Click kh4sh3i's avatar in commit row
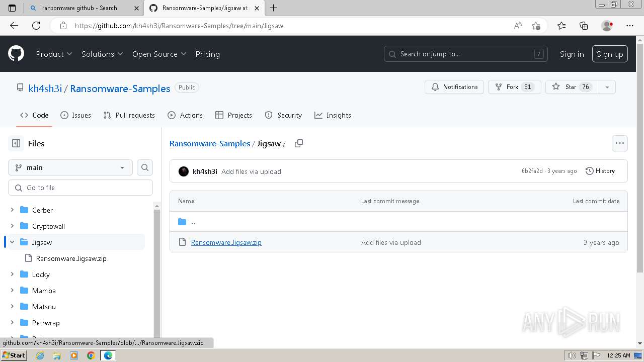Screen dimensions: 644x362 pos(184,171)
